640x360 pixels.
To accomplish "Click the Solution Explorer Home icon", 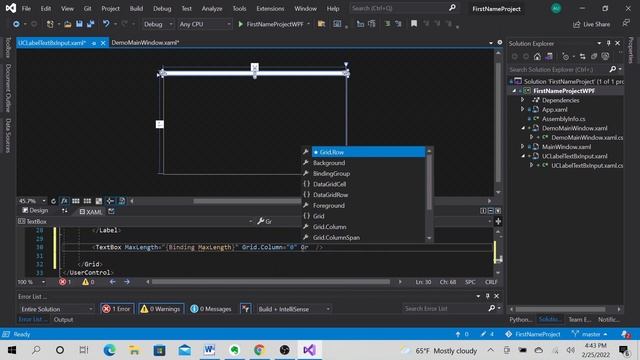I will coord(537,56).
